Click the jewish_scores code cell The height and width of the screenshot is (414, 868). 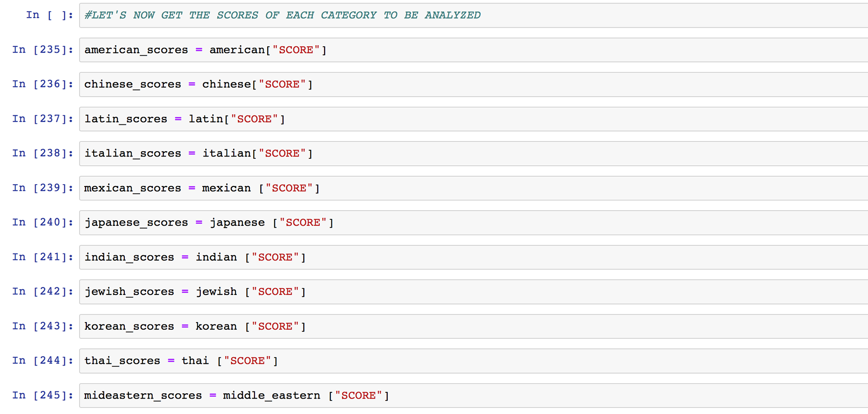[473, 291]
